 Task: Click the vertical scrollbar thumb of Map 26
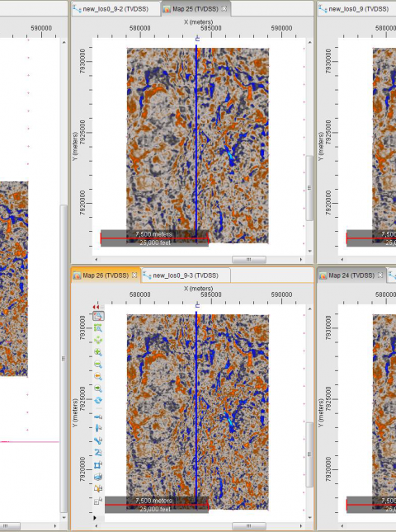tap(309, 454)
